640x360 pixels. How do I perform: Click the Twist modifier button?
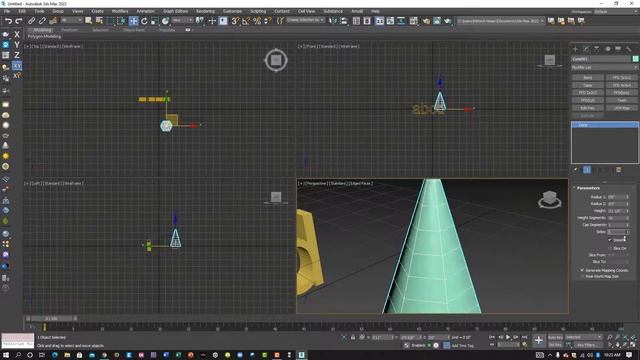tap(622, 100)
